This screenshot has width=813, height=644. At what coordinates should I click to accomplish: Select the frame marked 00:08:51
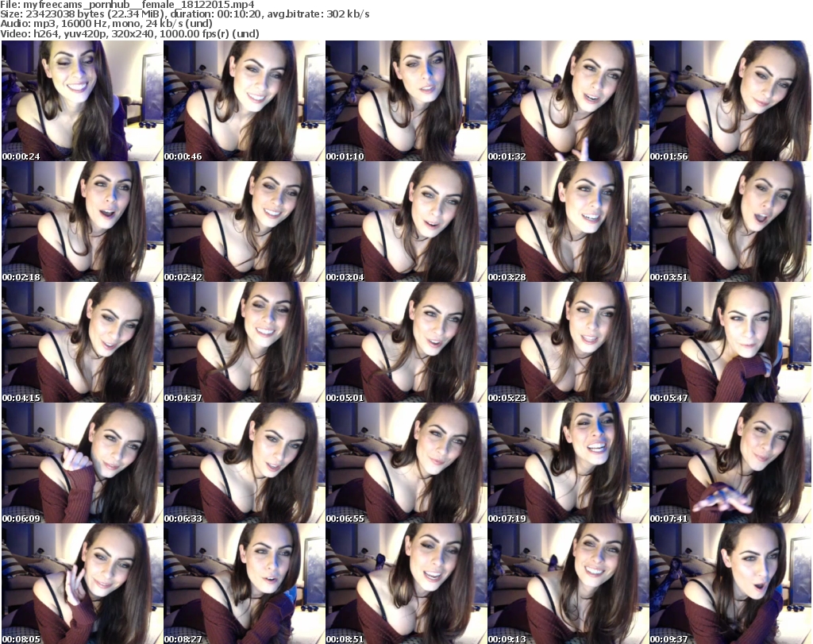click(x=406, y=584)
